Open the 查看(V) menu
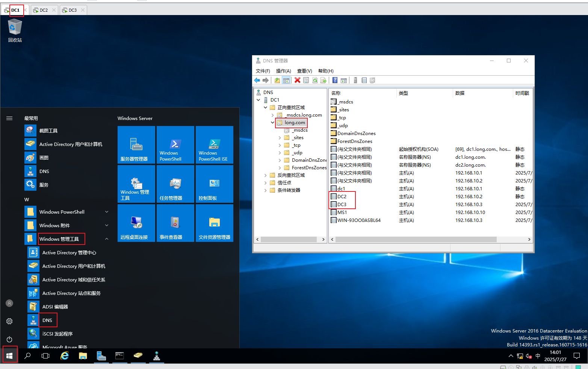The image size is (588, 369). 305,71
